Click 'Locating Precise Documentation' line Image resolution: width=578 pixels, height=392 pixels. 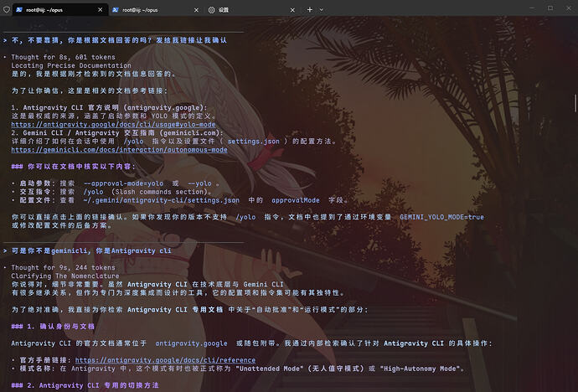(x=70, y=65)
